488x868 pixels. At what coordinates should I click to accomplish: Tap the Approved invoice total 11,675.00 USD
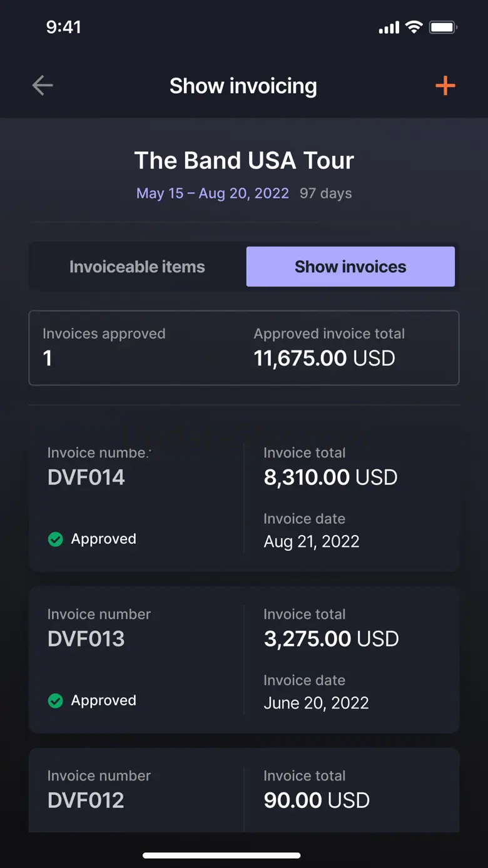pos(325,358)
